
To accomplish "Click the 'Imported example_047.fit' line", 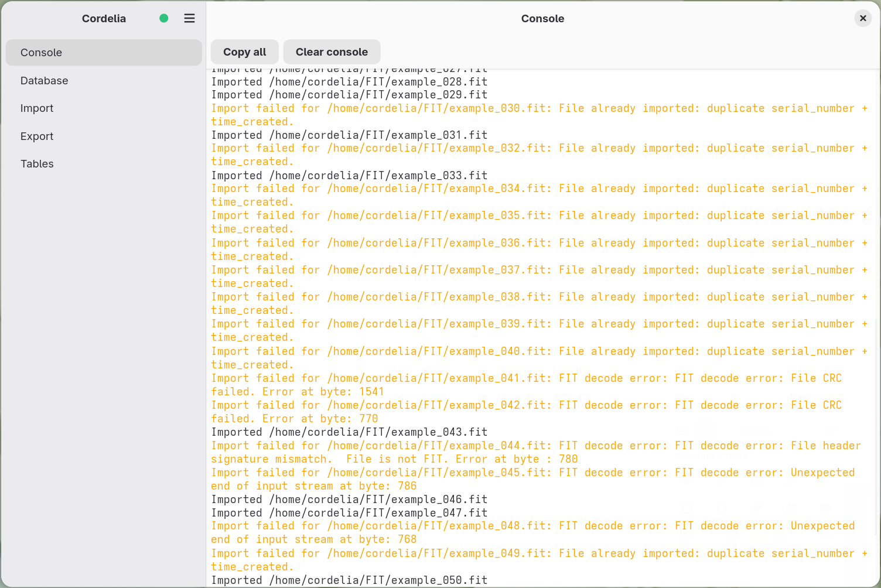I will [350, 513].
